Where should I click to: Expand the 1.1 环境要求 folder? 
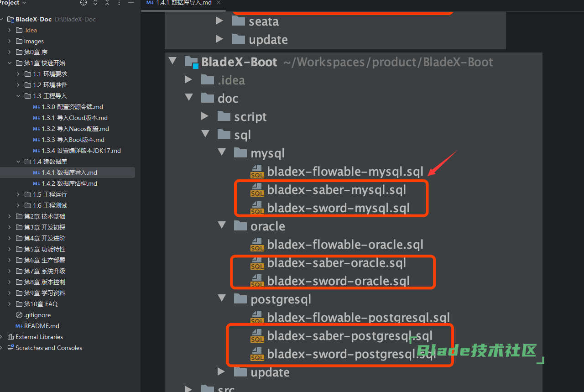click(18, 74)
